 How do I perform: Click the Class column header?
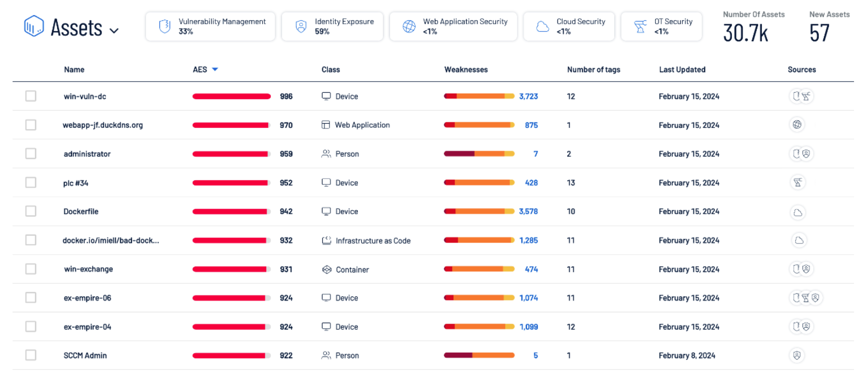coord(331,69)
